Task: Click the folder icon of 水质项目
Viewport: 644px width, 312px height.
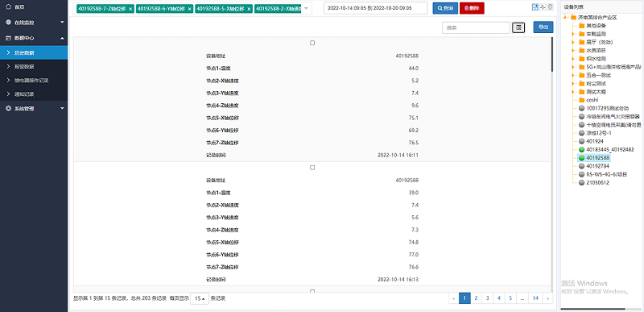Action: pyautogui.click(x=581, y=50)
